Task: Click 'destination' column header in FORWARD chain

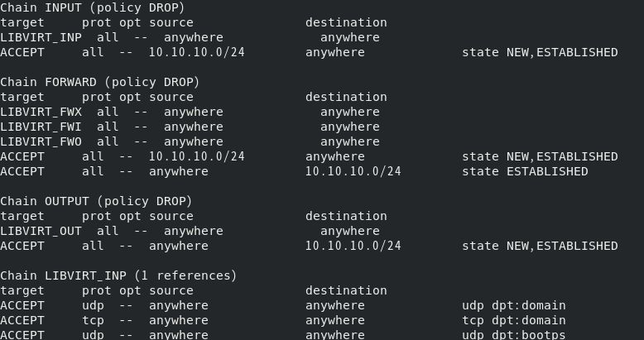Action: click(346, 97)
